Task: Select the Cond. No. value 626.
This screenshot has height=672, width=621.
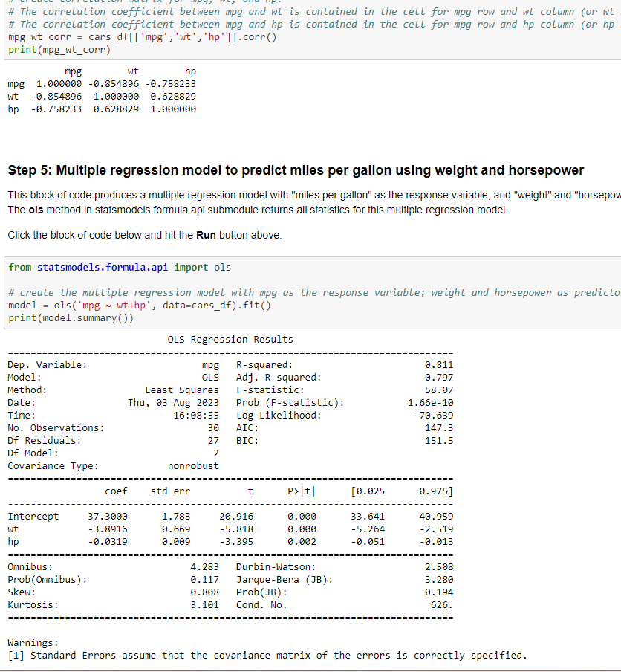Action: tap(442, 605)
